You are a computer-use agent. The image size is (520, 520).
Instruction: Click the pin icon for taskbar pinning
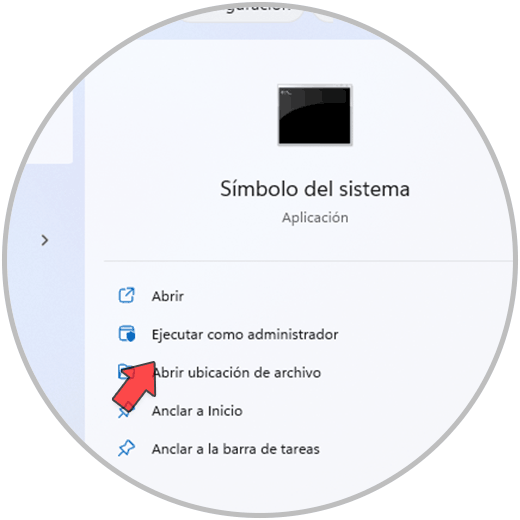126,448
